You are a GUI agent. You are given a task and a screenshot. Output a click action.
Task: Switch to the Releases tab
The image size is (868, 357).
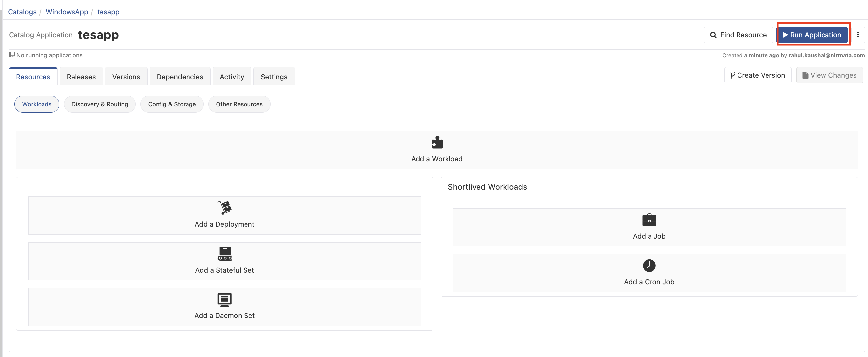(81, 77)
